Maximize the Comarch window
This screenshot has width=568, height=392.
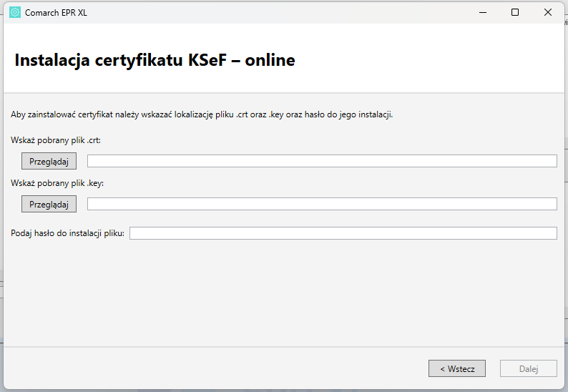515,12
